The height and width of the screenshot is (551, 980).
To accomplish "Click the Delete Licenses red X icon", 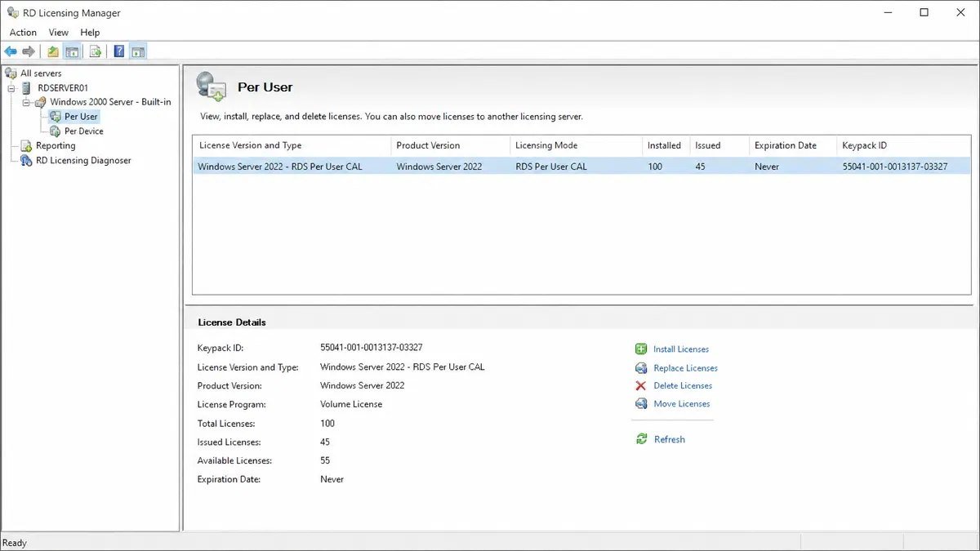I will [x=641, y=385].
